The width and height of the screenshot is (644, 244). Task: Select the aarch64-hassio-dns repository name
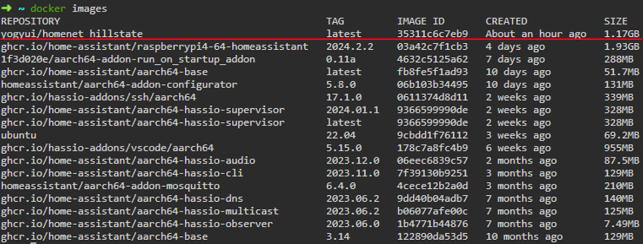[x=122, y=199]
